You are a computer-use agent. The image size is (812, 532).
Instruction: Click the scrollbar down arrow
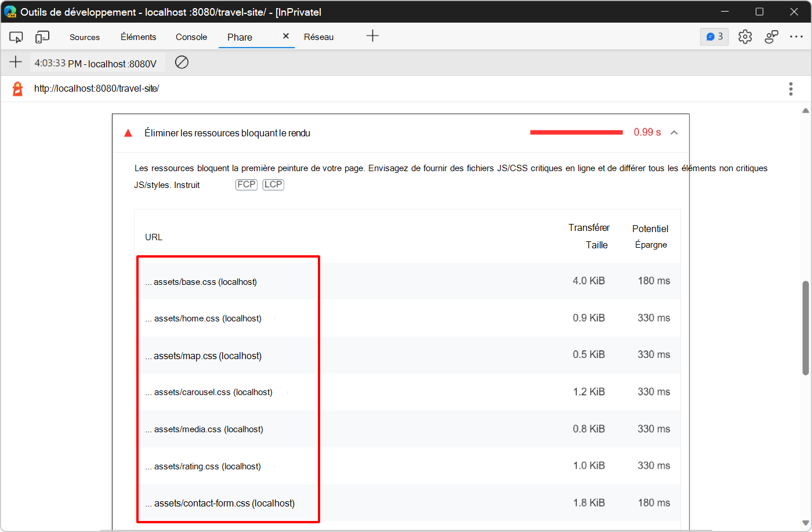point(806,523)
